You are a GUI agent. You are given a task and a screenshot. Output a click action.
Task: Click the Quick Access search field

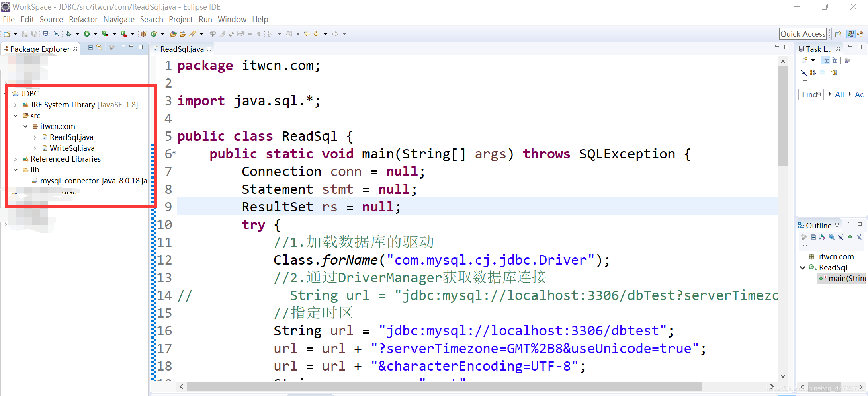pyautogui.click(x=803, y=34)
